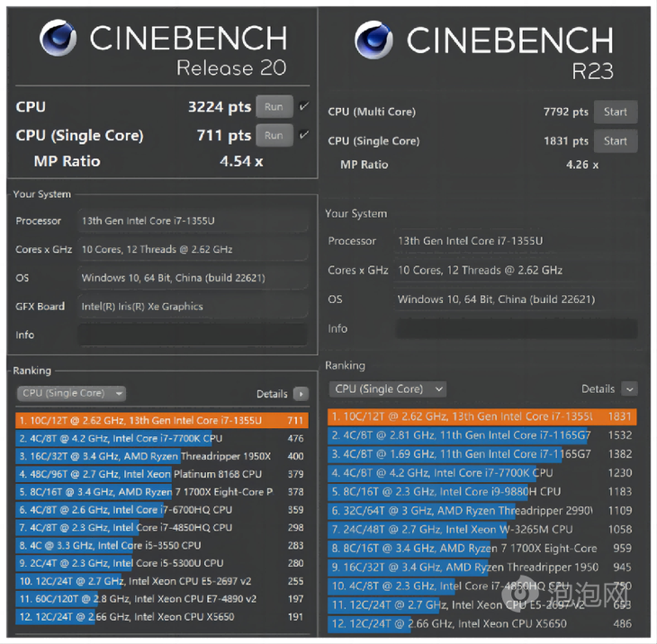Select R20 ranking row Xeon E7-4890 v2

pyautogui.click(x=162, y=599)
